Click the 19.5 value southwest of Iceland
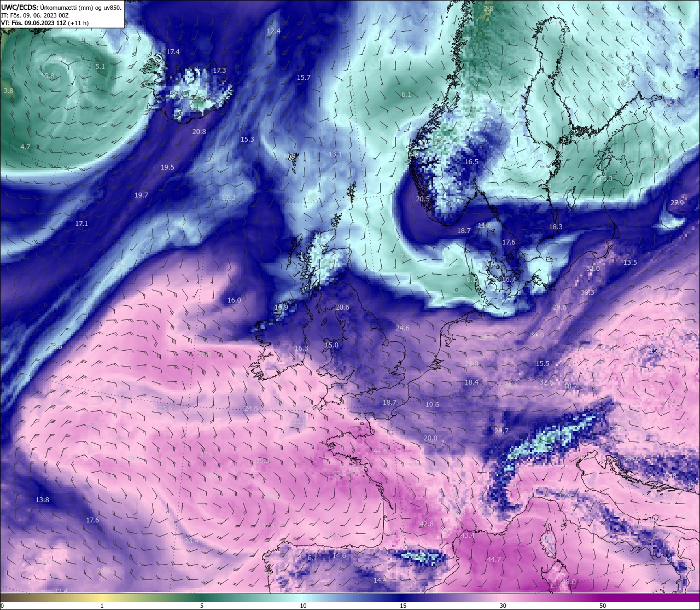The image size is (700, 610). (x=167, y=167)
